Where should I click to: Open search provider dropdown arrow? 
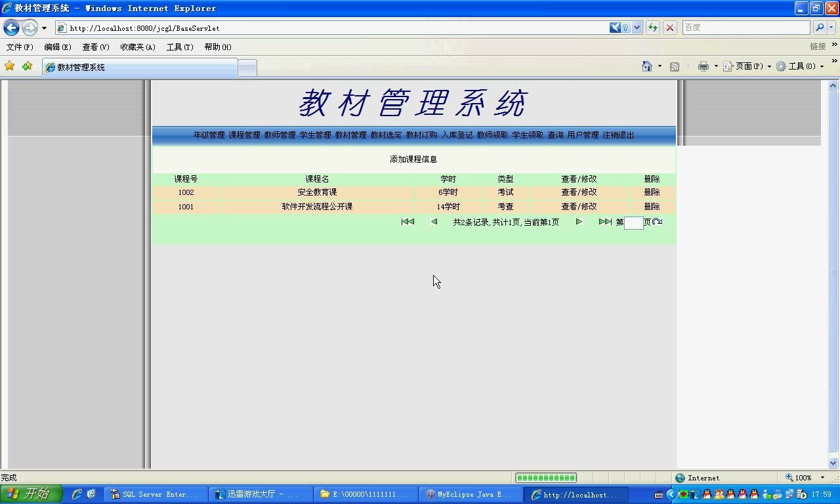click(x=831, y=28)
